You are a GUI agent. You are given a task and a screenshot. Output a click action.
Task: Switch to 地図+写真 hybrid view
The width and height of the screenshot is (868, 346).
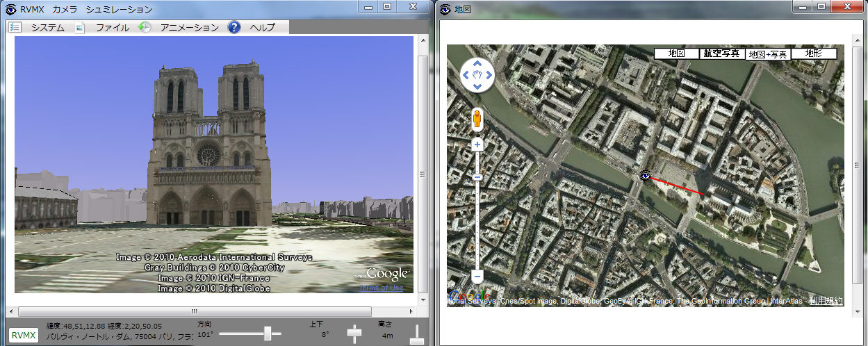pos(768,55)
